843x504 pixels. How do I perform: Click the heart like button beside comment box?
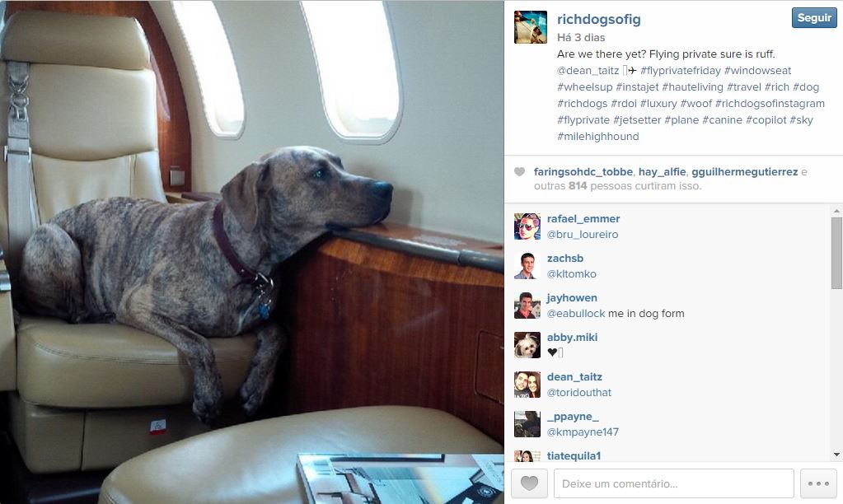tap(529, 483)
